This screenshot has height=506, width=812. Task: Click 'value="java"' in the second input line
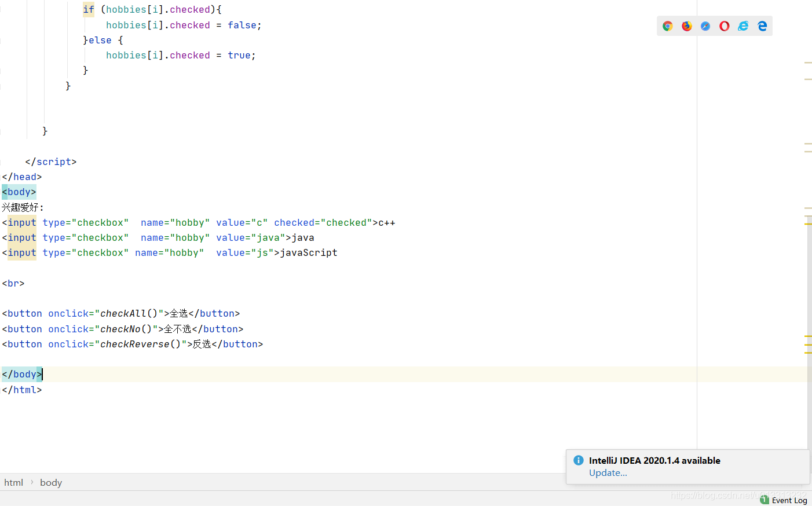[x=251, y=237]
